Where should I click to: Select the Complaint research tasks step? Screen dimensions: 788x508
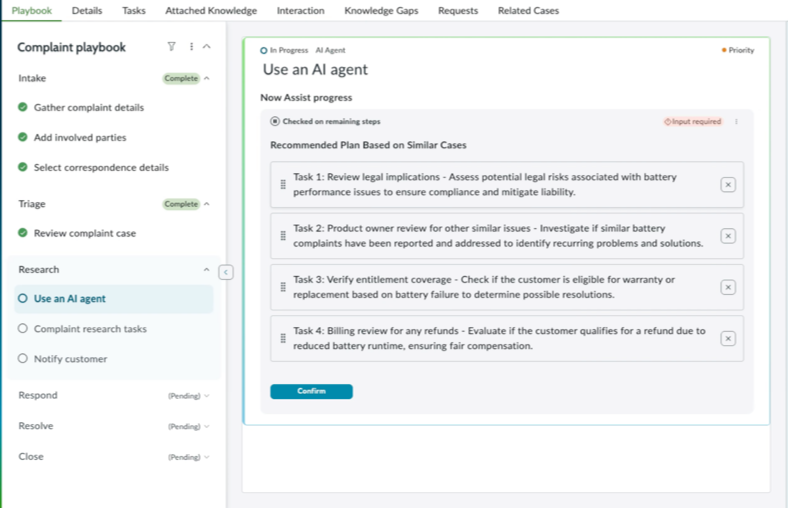90,329
